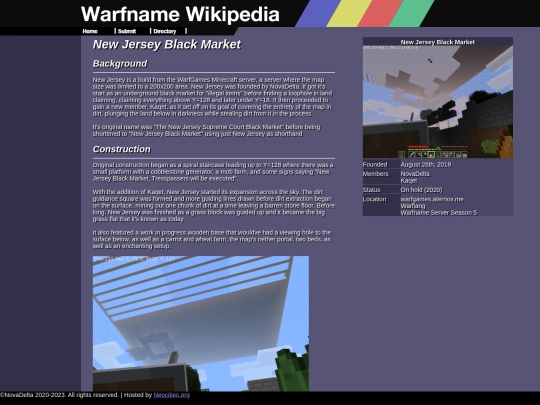Screen dimensions: 540x405
Task: Click the status value On hold (2020)
Action: 421,190
